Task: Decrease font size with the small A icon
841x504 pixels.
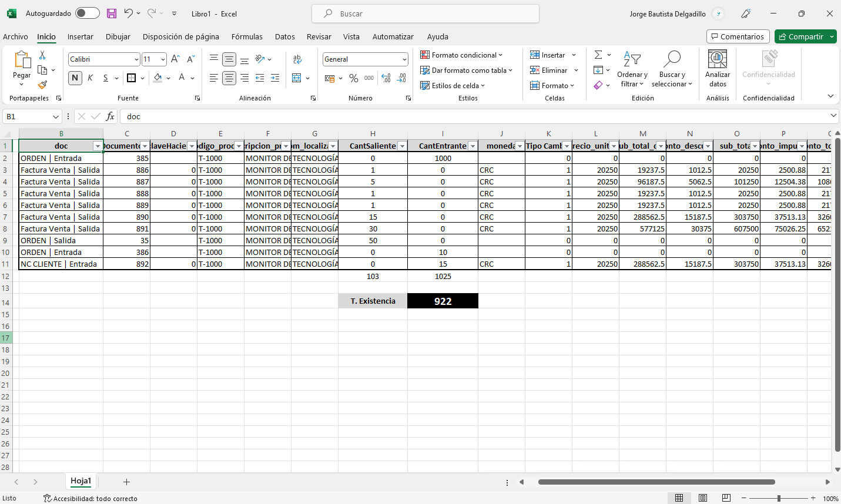Action: 190,59
